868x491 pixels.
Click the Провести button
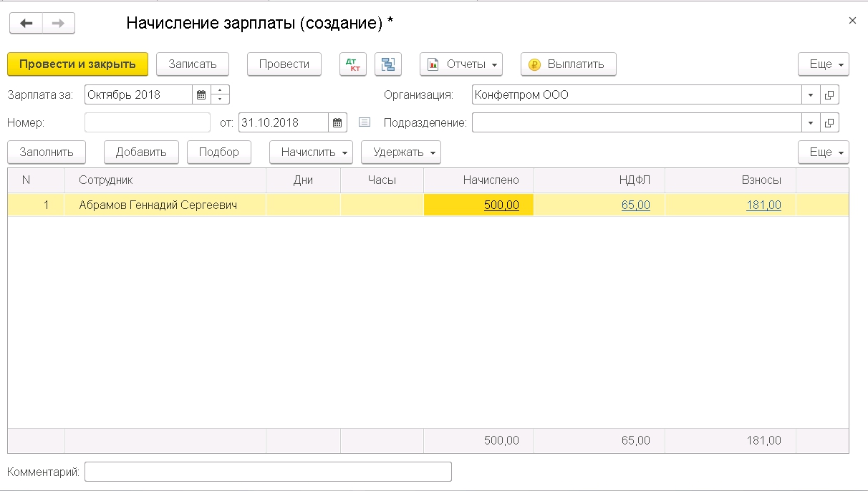pos(284,64)
